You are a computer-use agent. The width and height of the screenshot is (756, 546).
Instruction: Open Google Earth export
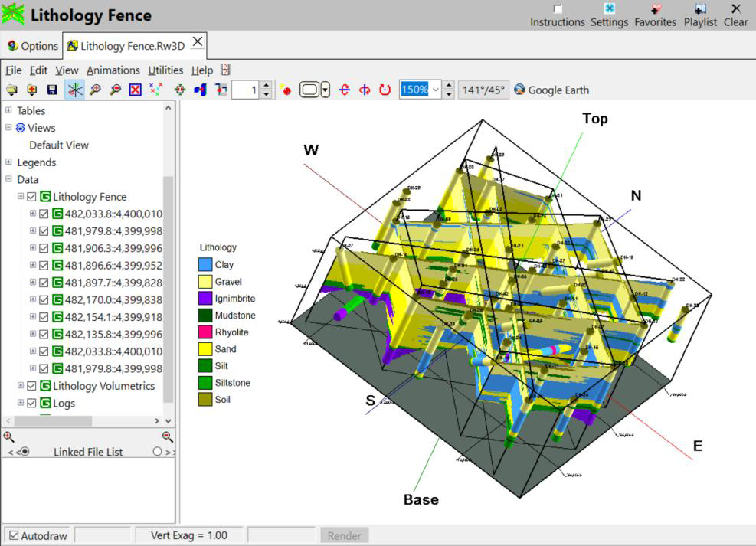pos(551,90)
